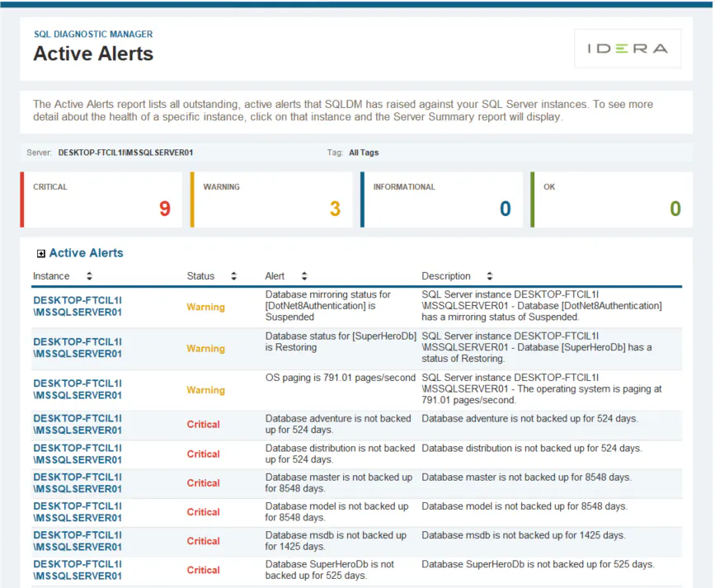Screen dimensions: 715x588
Task: Sort by Alert column arrows
Action: pos(304,276)
